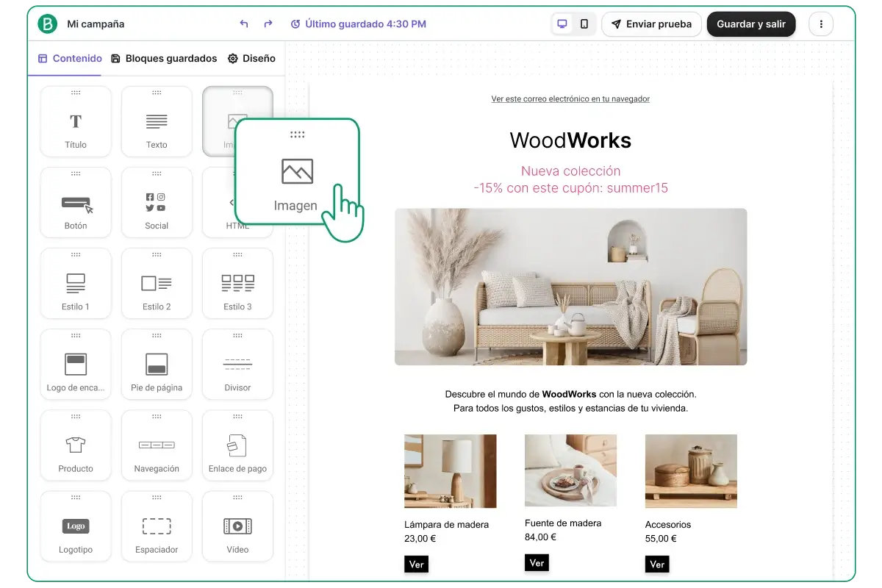This screenshot has height=588, width=882.
Task: Click the redo arrow
Action: 268,24
